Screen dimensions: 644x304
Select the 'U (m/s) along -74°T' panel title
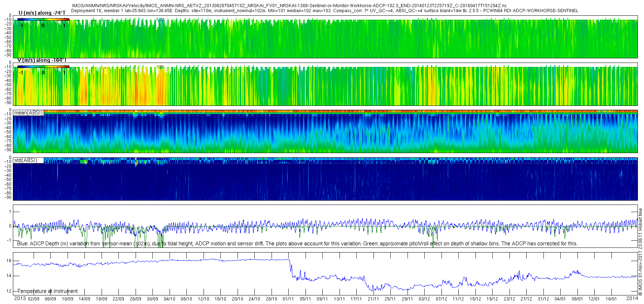click(x=42, y=13)
